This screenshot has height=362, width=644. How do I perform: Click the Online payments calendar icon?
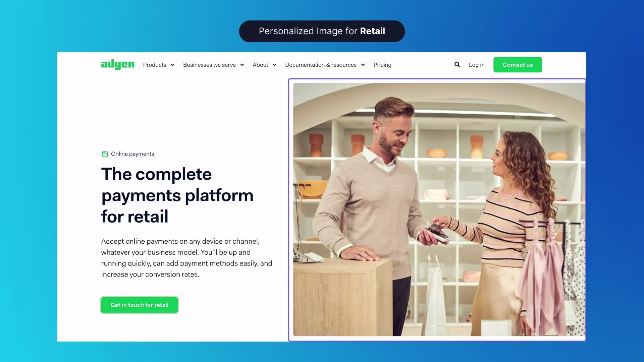(105, 154)
